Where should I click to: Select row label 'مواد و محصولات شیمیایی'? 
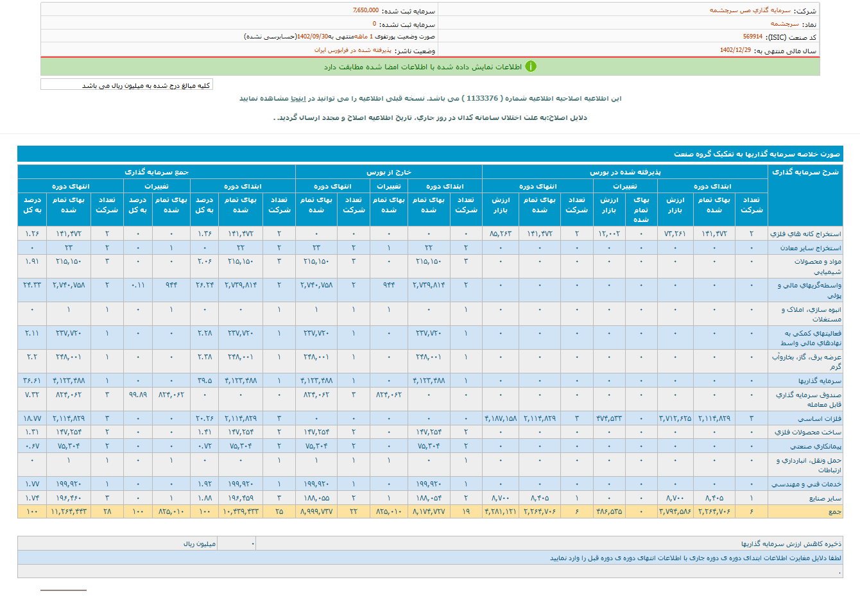[818, 266]
